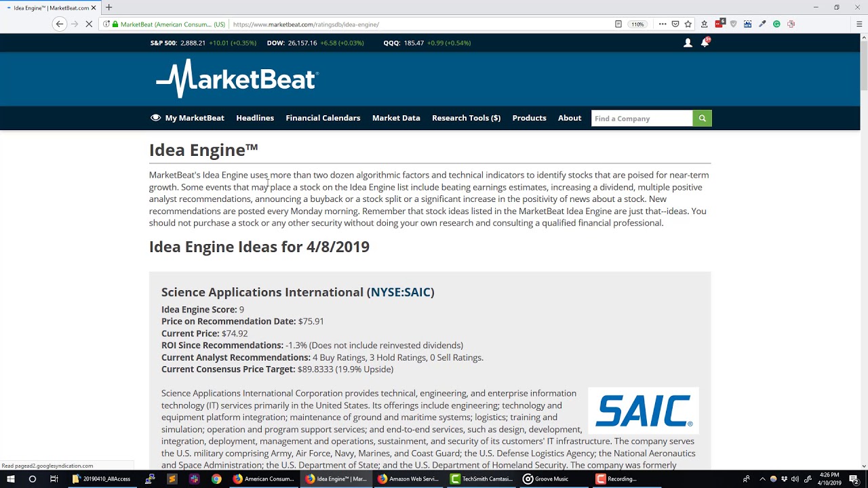Image resolution: width=868 pixels, height=488 pixels.
Task: Open About menu
Action: pos(570,118)
